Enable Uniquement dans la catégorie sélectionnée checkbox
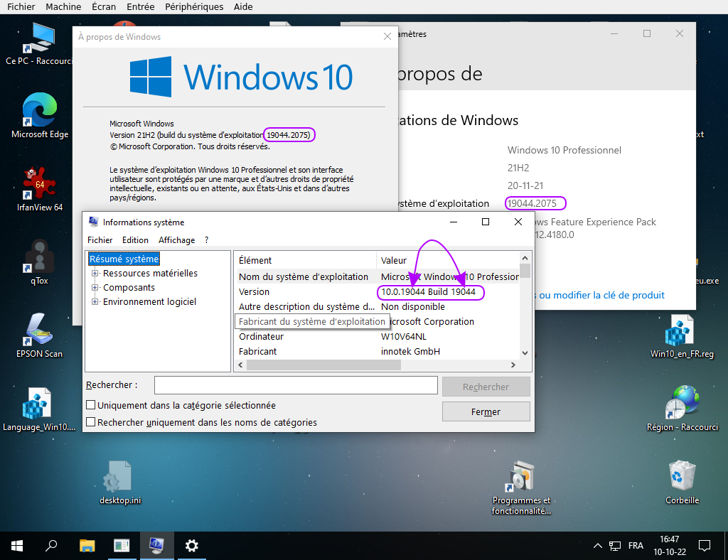 (x=91, y=405)
